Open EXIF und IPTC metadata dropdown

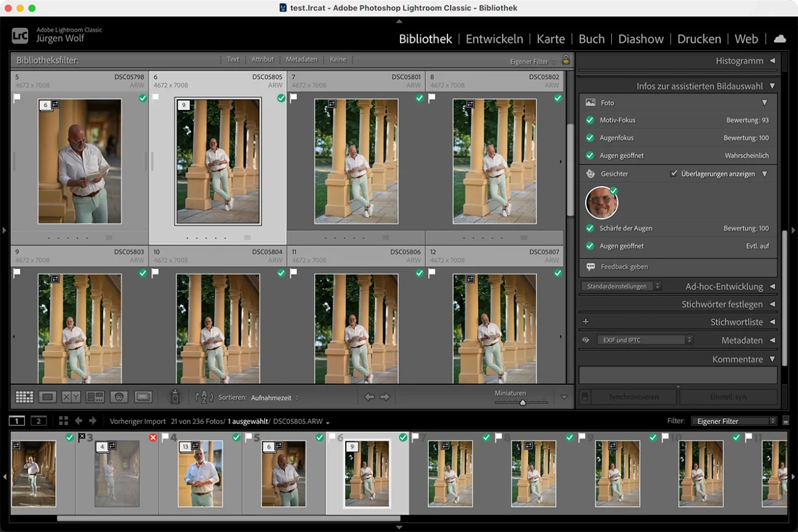pos(644,340)
